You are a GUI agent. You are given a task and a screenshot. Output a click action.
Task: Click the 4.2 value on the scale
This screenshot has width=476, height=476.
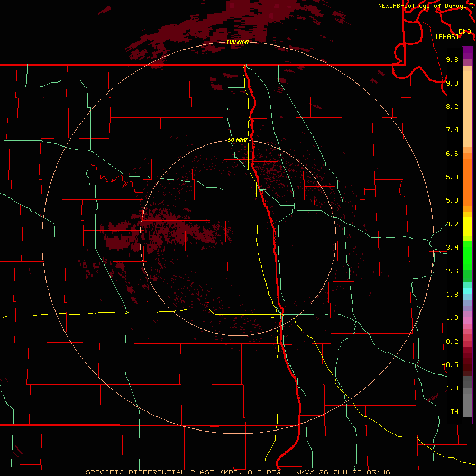tap(452, 224)
